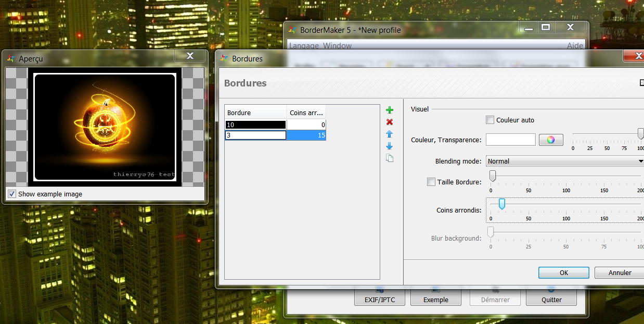Move the selected border down with the blue arrow

click(x=390, y=146)
